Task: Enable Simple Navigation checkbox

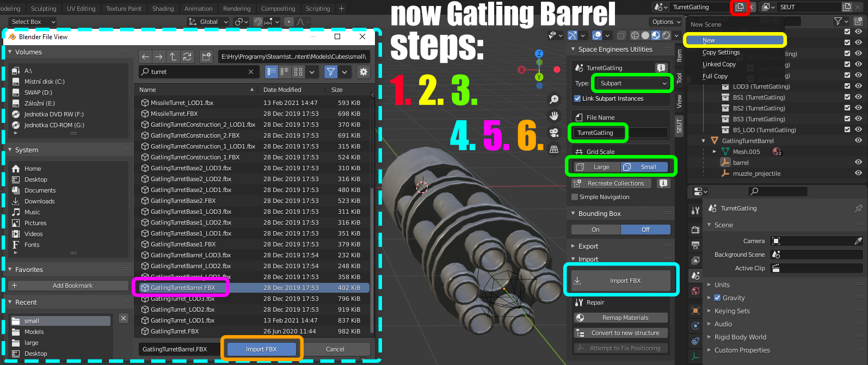Action: (575, 197)
